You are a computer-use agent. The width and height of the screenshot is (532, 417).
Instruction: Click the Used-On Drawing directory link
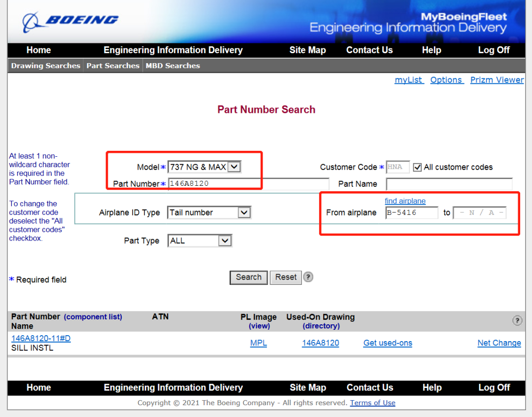point(321,326)
